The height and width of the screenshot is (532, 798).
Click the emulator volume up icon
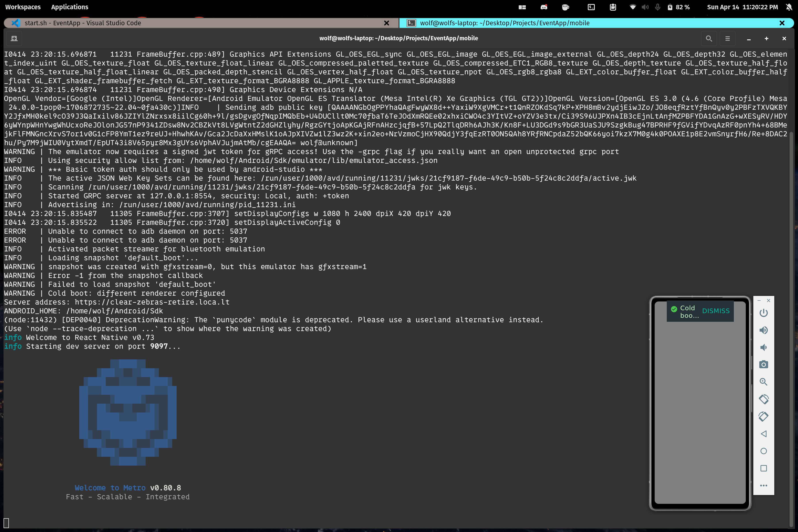coord(763,330)
